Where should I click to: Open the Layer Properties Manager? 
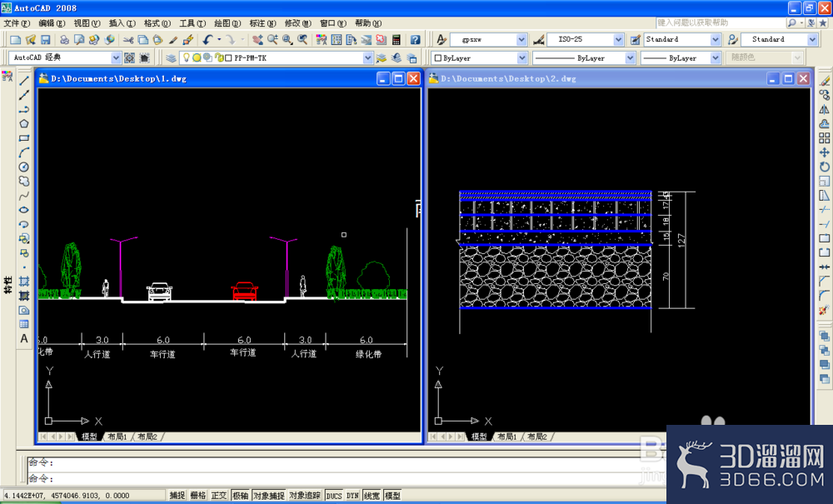click(171, 57)
